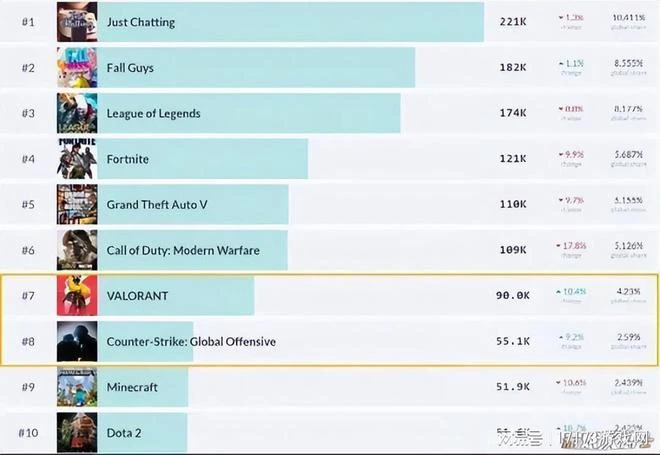The image size is (660, 455).
Task: Select the #5 rank number
Action: 28,204
